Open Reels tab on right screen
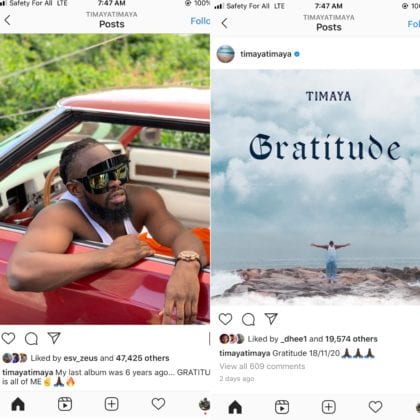 (282, 407)
